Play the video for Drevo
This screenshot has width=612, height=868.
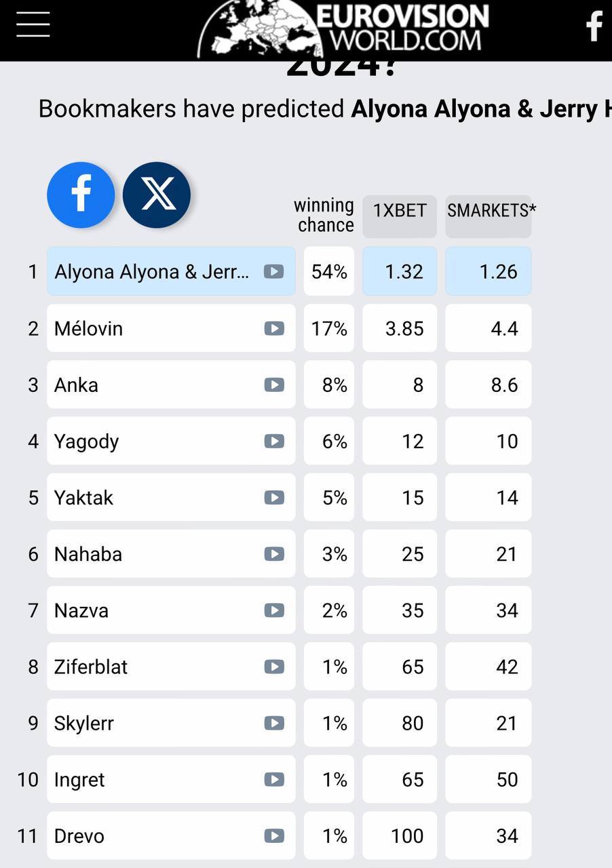tap(273, 836)
